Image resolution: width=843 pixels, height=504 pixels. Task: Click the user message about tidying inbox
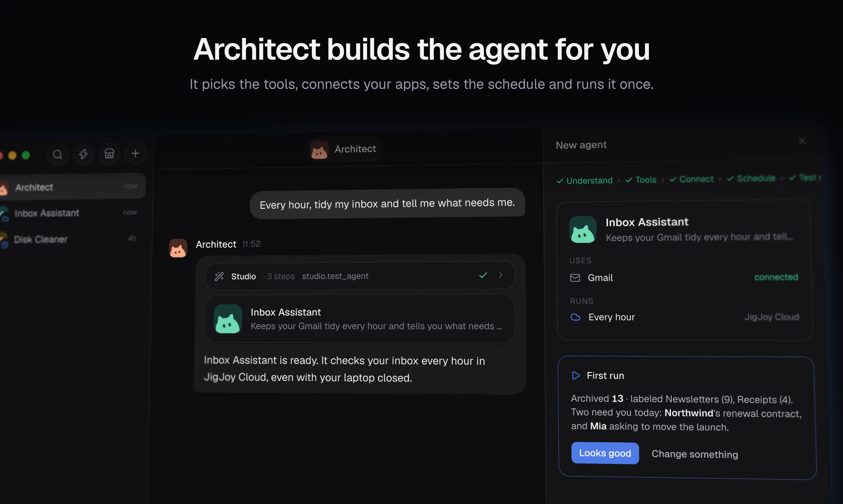tap(387, 204)
